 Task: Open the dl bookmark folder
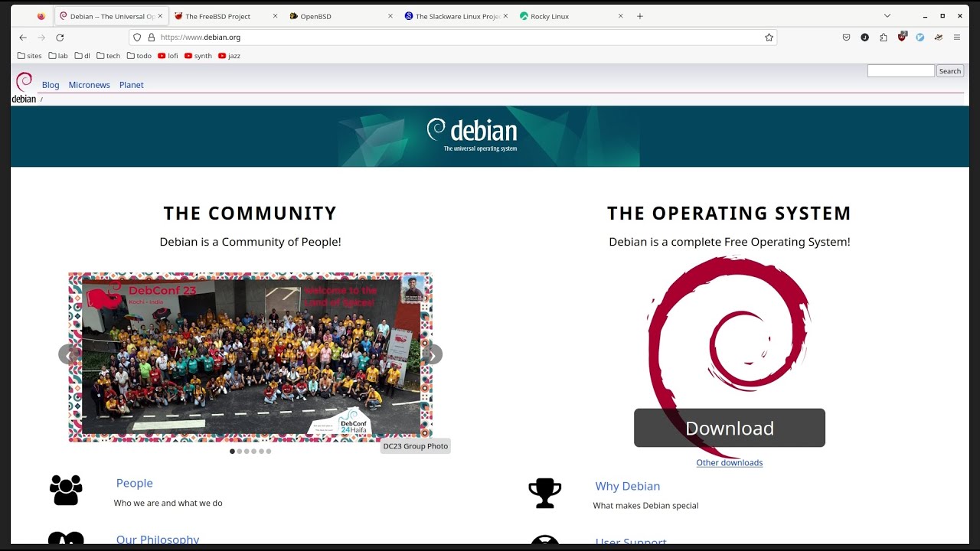[x=83, y=56]
